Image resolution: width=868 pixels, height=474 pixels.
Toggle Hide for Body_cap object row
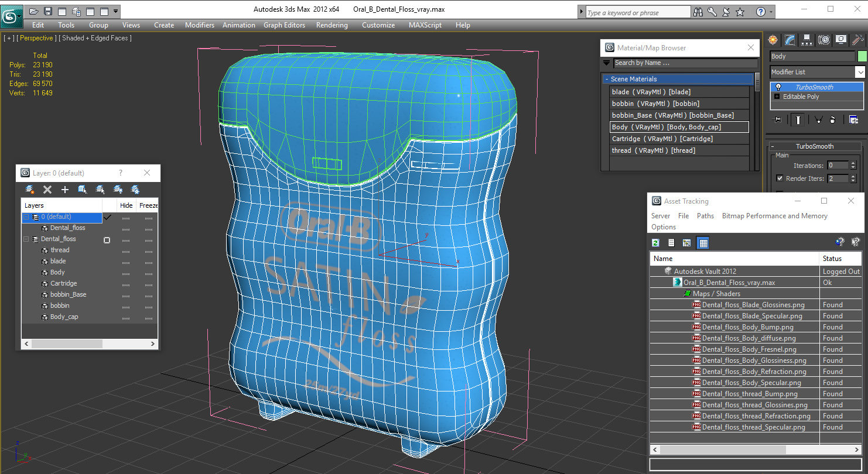(x=126, y=317)
